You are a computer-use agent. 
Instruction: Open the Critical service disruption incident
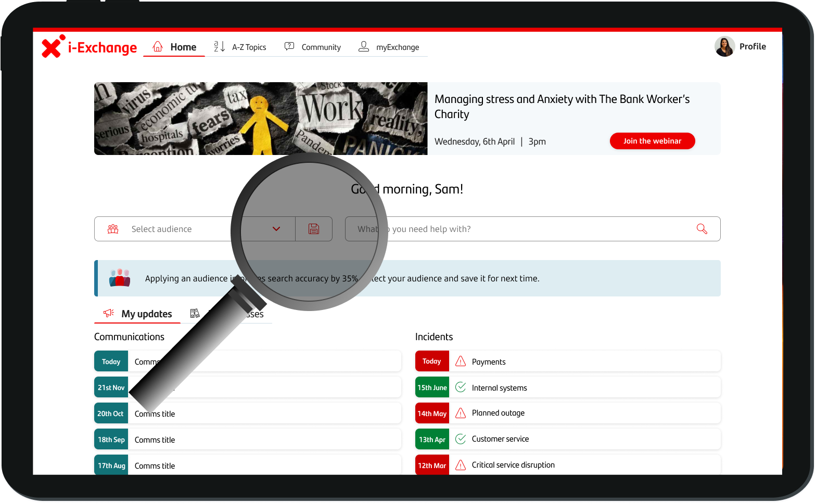[x=568, y=464]
